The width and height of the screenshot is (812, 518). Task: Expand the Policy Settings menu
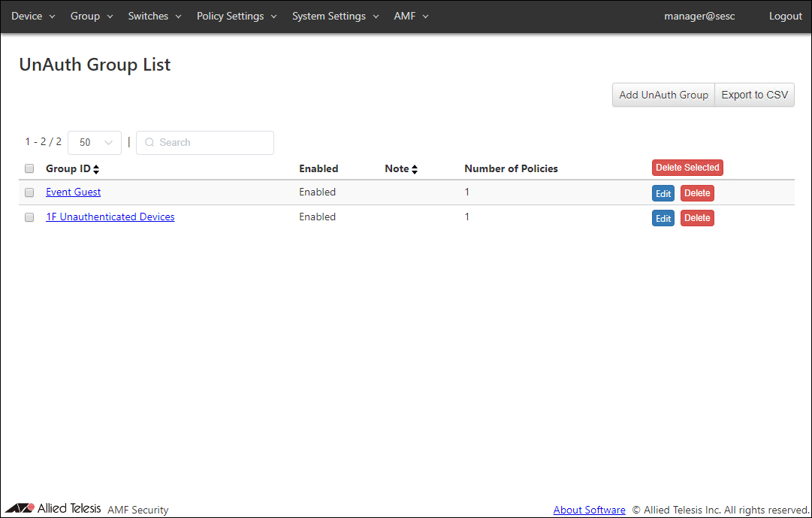tap(237, 16)
